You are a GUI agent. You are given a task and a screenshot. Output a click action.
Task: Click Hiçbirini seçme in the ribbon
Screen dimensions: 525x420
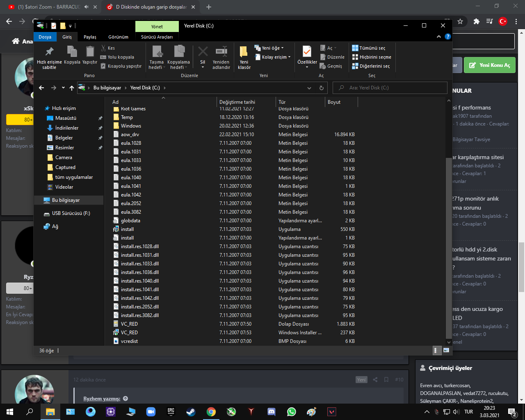pyautogui.click(x=372, y=57)
